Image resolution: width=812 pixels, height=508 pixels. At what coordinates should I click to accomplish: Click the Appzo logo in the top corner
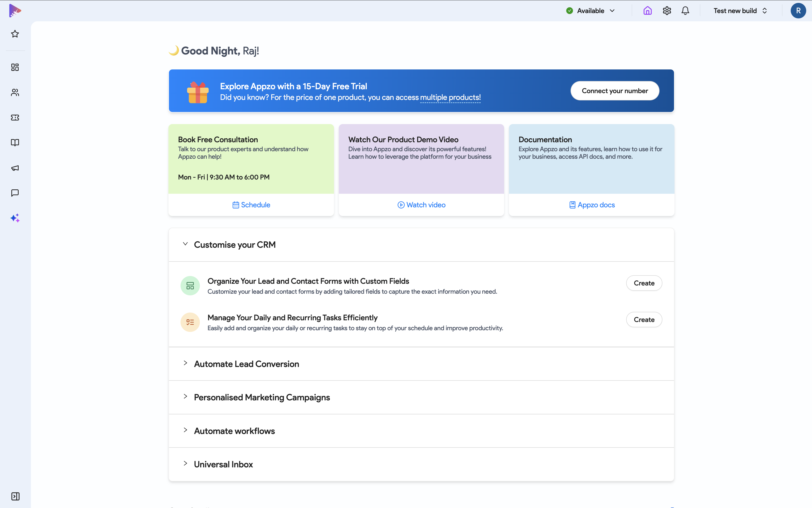(15, 10)
